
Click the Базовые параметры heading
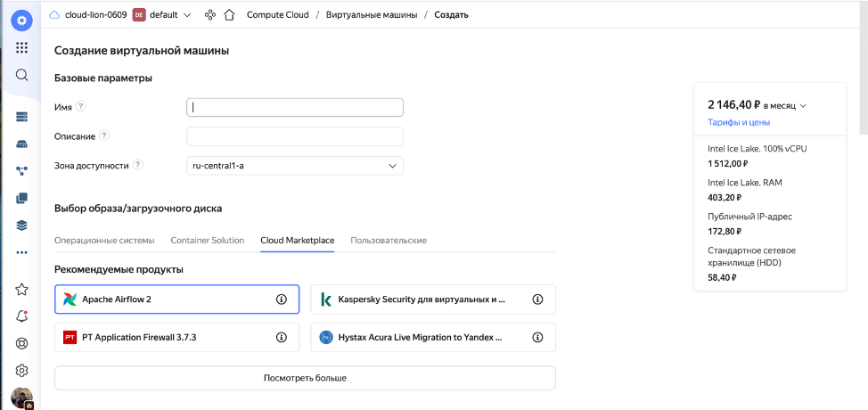103,78
